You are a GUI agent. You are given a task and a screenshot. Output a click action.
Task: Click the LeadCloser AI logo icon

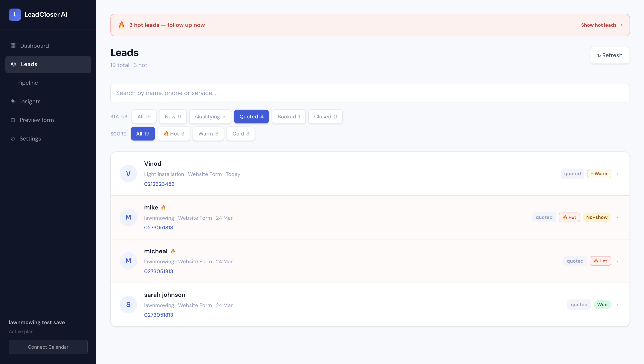point(15,14)
